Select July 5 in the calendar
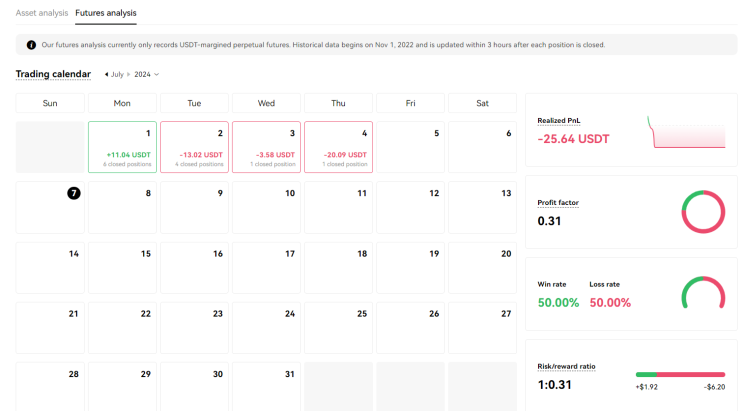The width and height of the screenshot is (743, 411). point(410,147)
